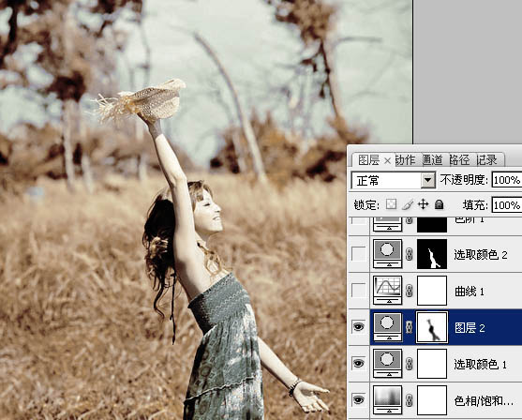Select 选取颜色 1 adjustment icon thumbnail
The height and width of the screenshot is (420, 522).
pyautogui.click(x=387, y=364)
